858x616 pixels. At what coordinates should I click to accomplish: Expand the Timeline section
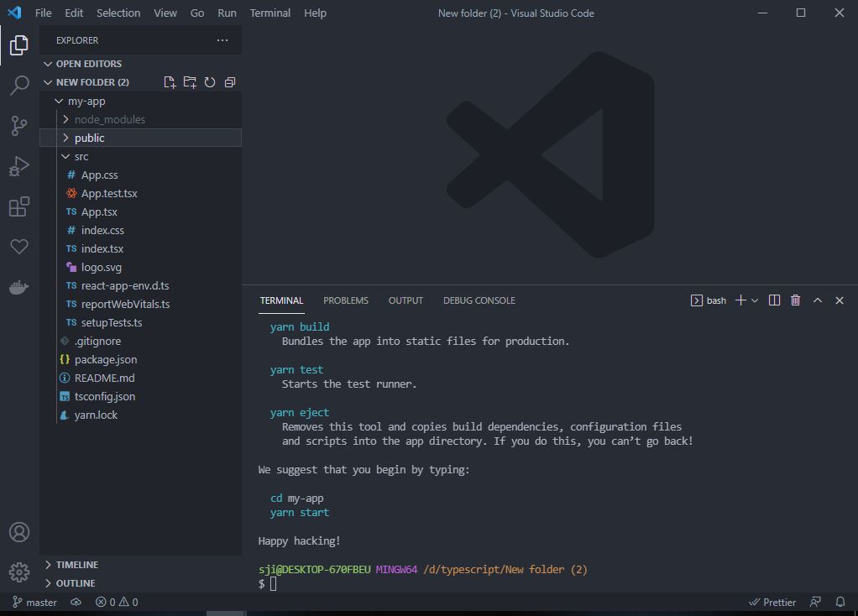coord(76,565)
